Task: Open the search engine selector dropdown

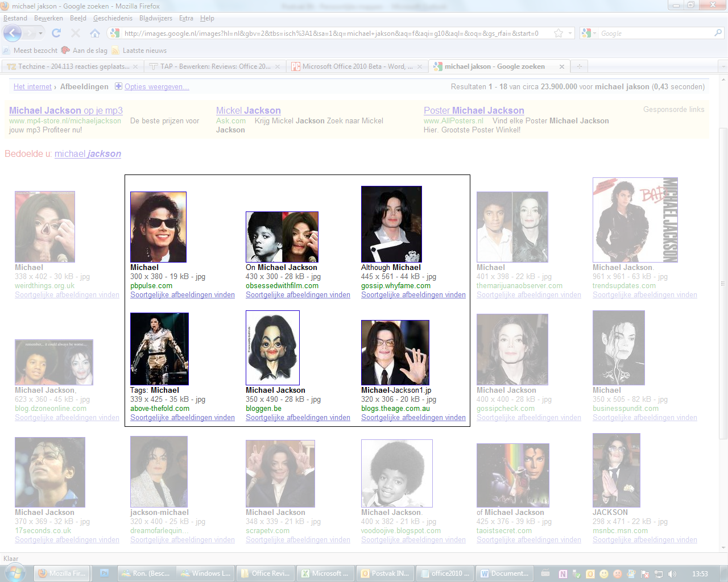Action: tap(589, 34)
